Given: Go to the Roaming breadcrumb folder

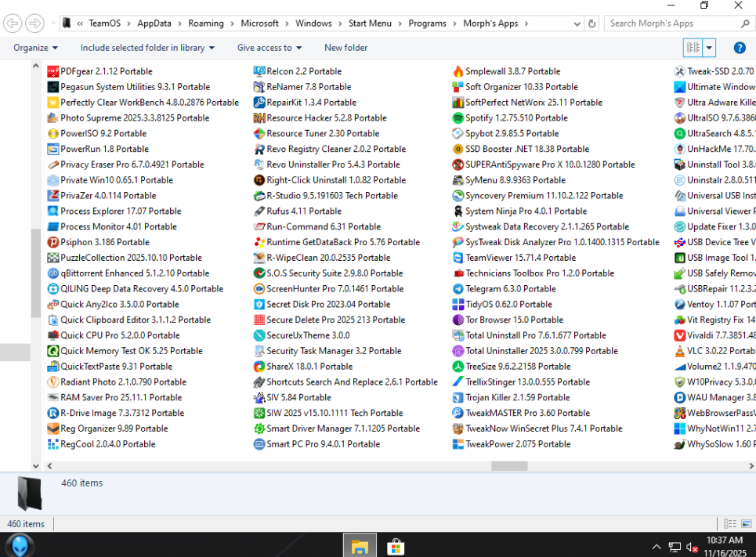Looking at the screenshot, I should (x=206, y=24).
